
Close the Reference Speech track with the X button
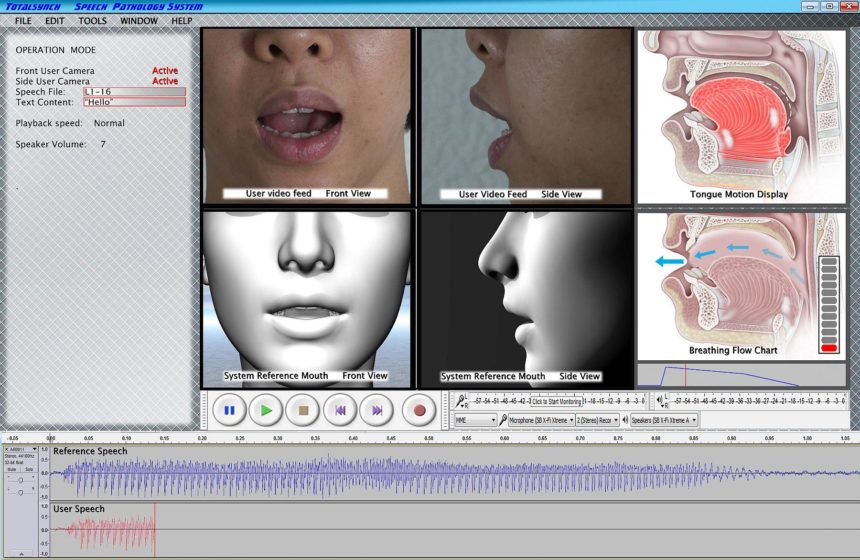coord(7,449)
